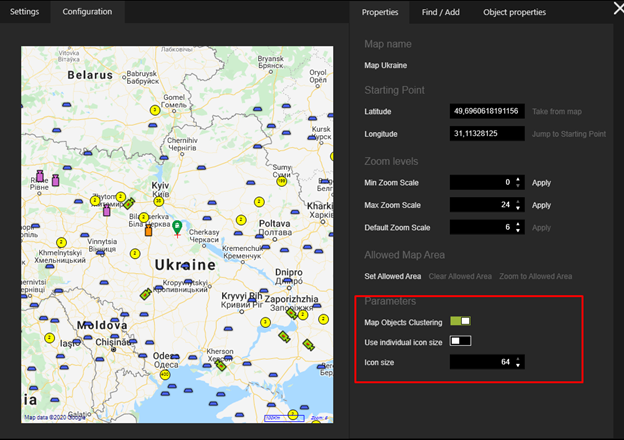This screenshot has height=440, width=624.
Task: Click the green camera icon near Kherson
Action: click(x=221, y=365)
